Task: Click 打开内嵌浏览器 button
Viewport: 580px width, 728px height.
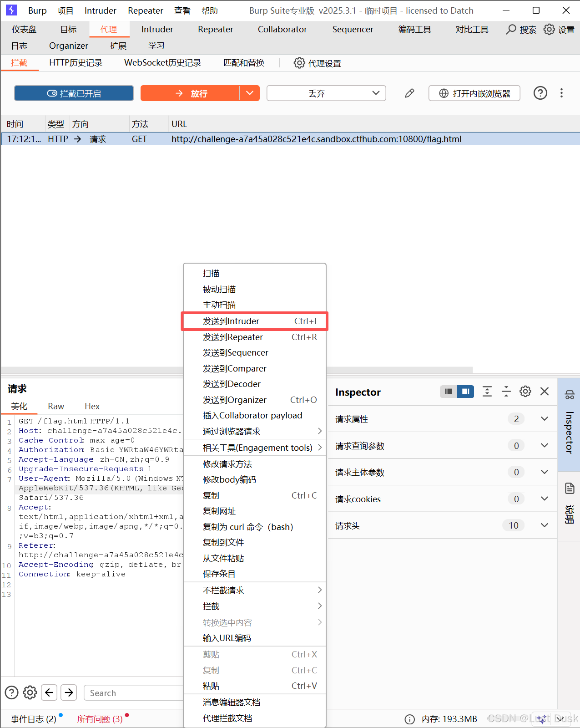Action: pos(474,93)
